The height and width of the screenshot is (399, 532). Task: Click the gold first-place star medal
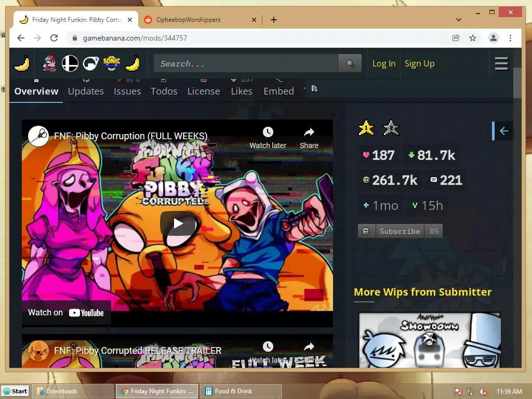click(x=366, y=129)
